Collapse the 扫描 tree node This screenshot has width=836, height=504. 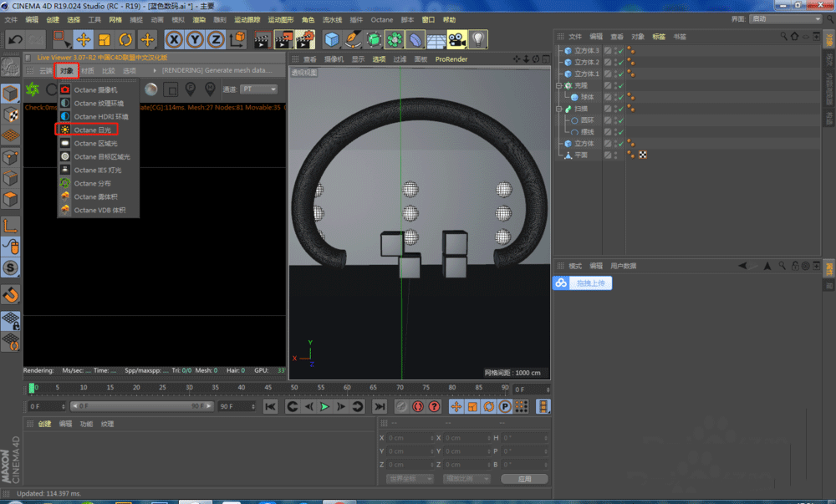point(559,109)
